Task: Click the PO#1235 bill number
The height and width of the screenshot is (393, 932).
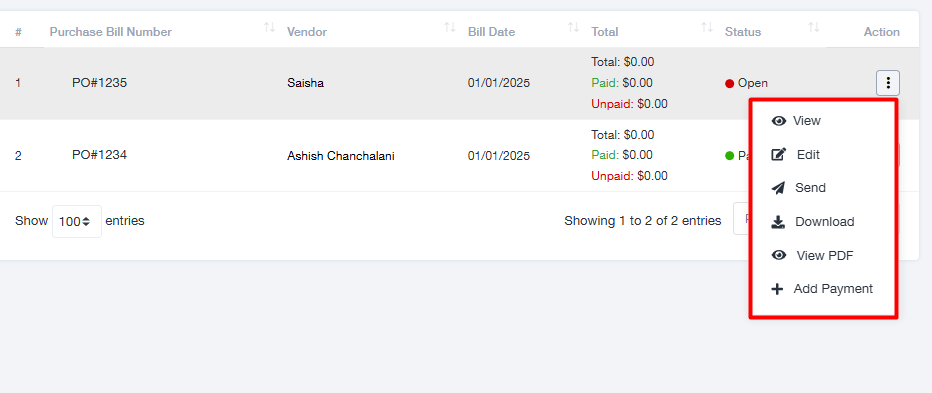Action: [x=99, y=83]
